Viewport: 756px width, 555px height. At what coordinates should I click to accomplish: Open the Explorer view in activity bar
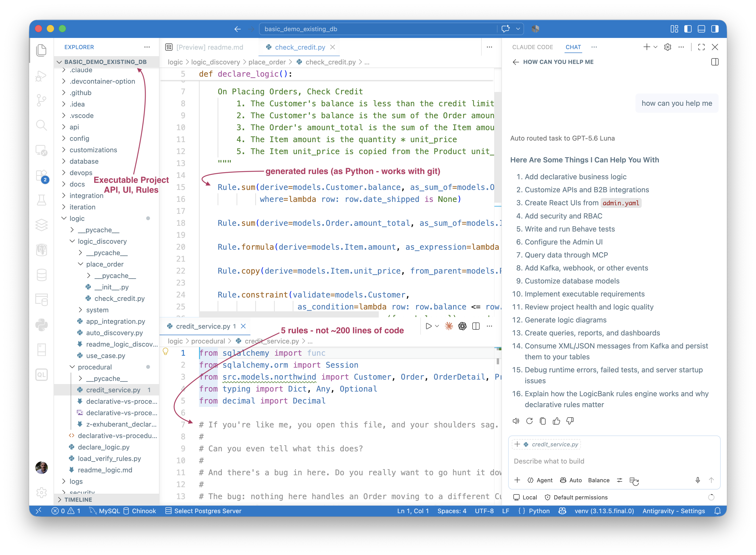pos(41,50)
